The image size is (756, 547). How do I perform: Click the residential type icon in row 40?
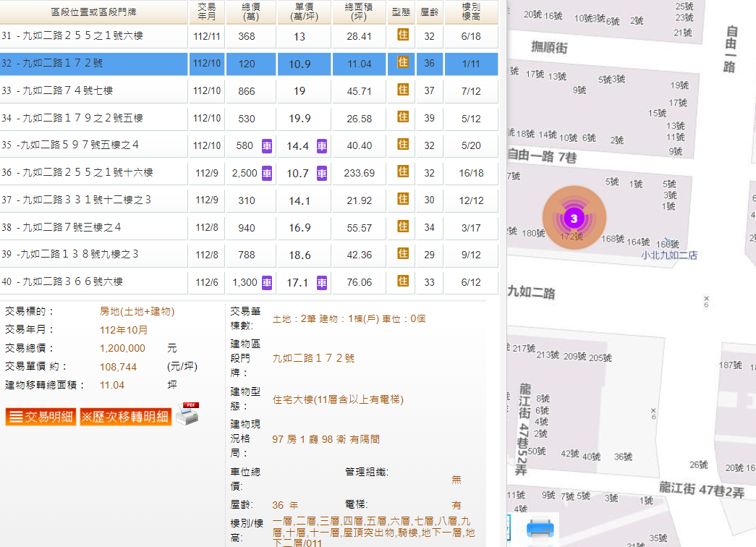402,281
